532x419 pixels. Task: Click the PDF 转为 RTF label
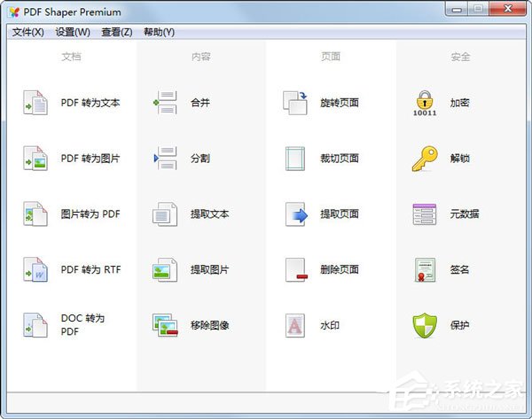[90, 269]
